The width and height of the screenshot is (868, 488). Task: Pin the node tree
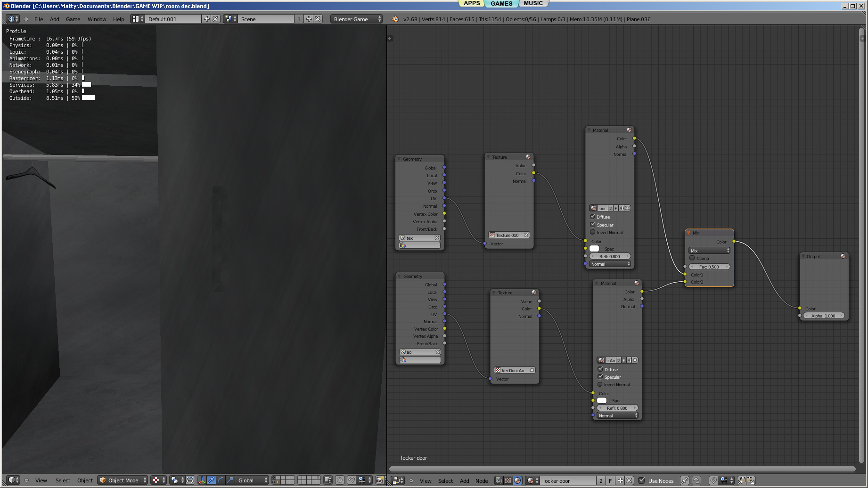coord(685,480)
